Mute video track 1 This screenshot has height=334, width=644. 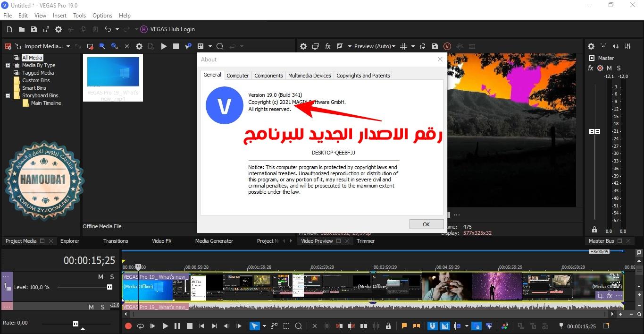(x=100, y=277)
